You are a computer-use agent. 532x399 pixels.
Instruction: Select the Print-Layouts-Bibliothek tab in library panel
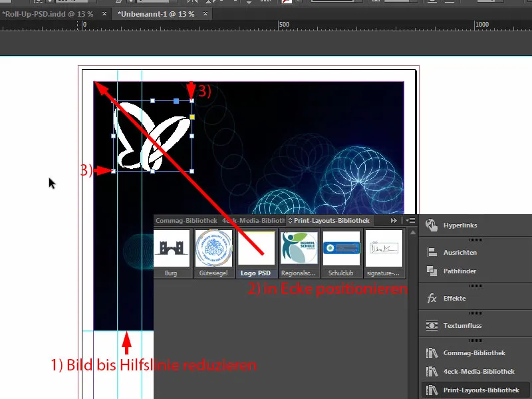tap(331, 221)
